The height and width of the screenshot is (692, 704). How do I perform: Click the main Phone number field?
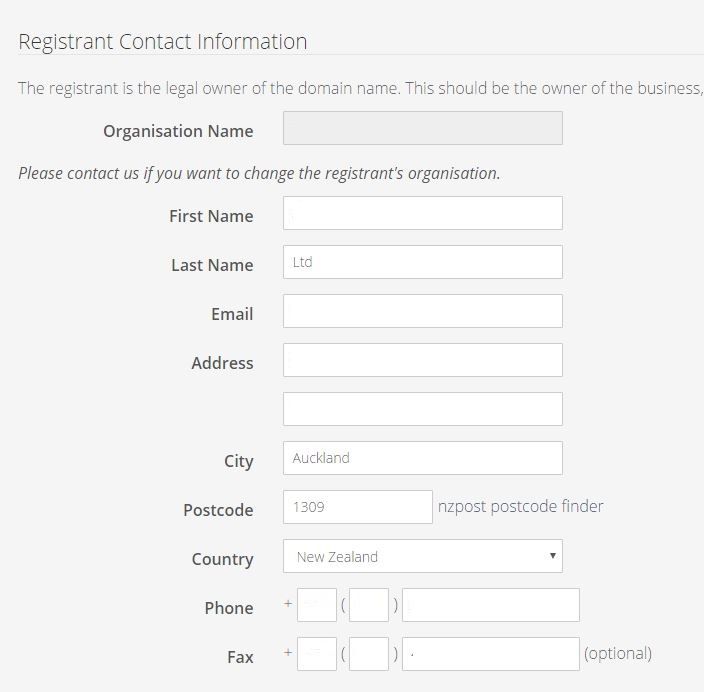491,605
